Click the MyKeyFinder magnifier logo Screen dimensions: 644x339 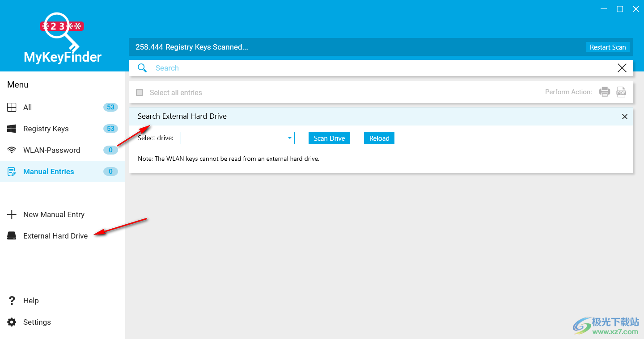[62, 32]
